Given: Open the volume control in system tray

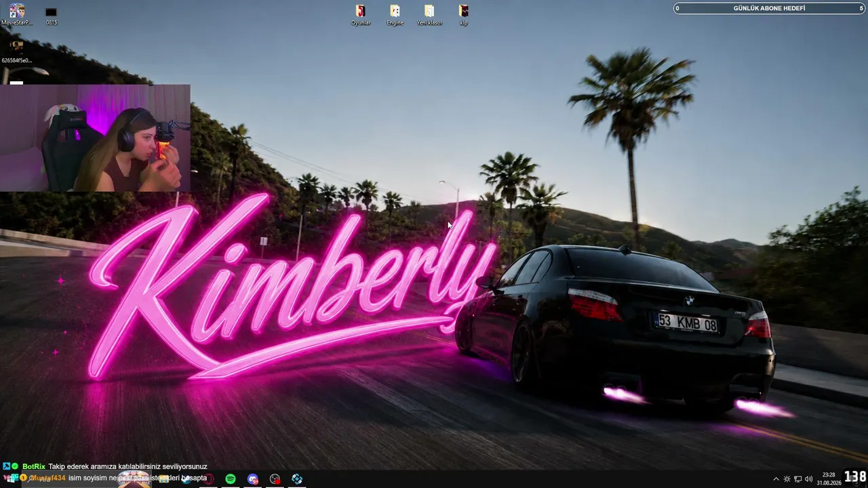Looking at the screenshot, I should 808,479.
